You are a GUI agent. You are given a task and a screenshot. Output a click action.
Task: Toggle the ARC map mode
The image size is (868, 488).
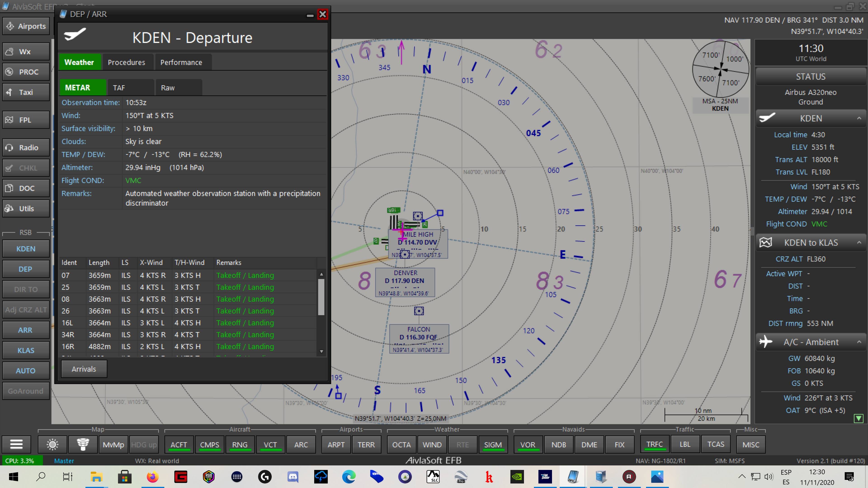pyautogui.click(x=301, y=445)
